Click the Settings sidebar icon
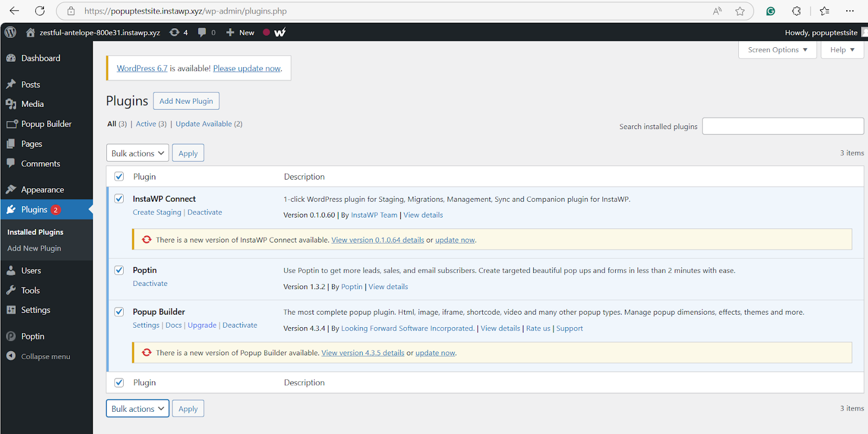 click(11, 310)
